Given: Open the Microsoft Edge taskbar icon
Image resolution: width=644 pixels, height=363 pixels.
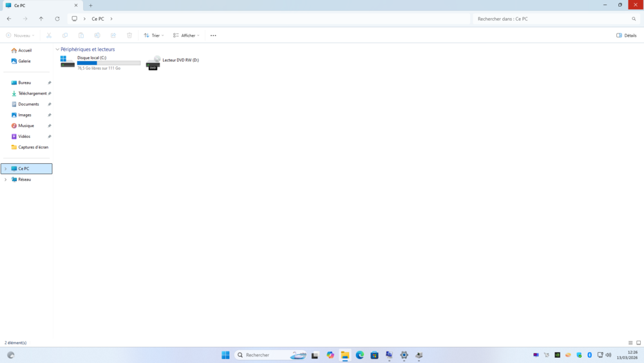Looking at the screenshot, I should [x=360, y=355].
